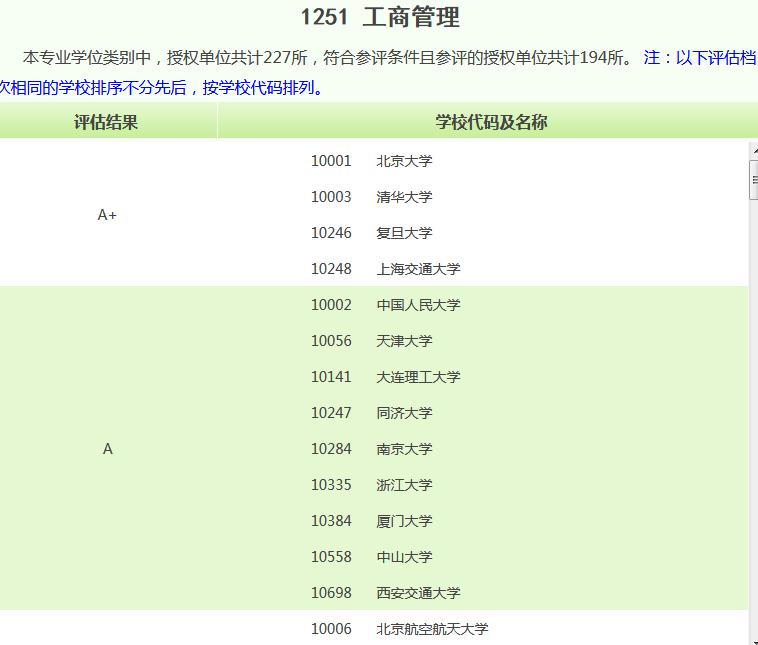
Task: Click the 浙江大学 entry
Action: pos(404,485)
